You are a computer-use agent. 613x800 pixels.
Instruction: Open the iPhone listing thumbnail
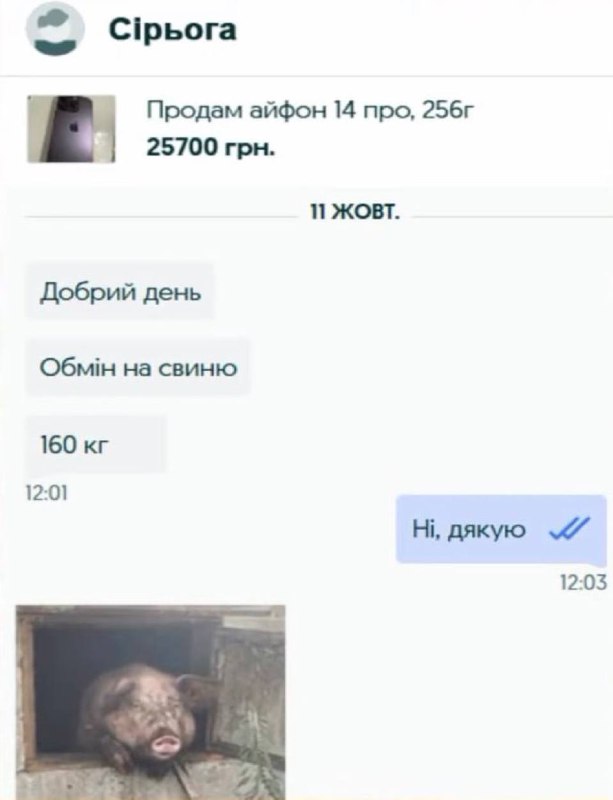click(71, 129)
